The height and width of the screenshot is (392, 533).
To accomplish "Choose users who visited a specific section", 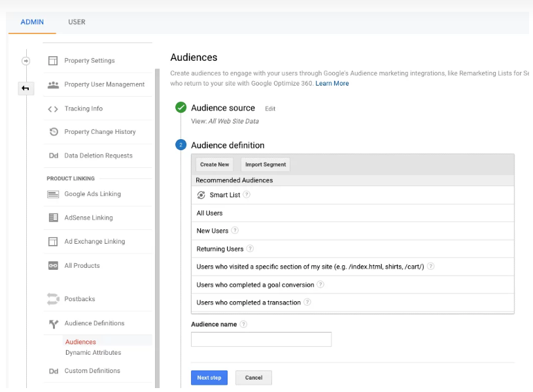I will 352,267.
